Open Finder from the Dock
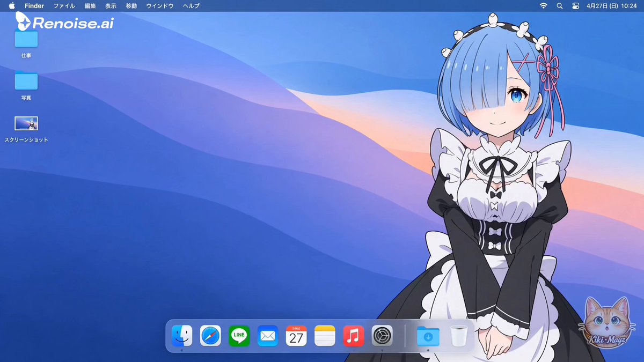 coord(182,336)
